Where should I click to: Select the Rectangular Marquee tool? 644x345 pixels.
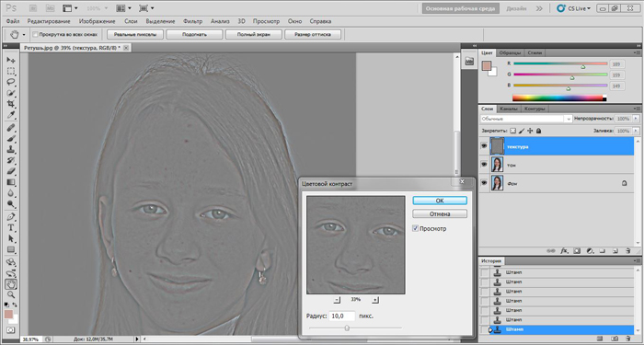11,71
